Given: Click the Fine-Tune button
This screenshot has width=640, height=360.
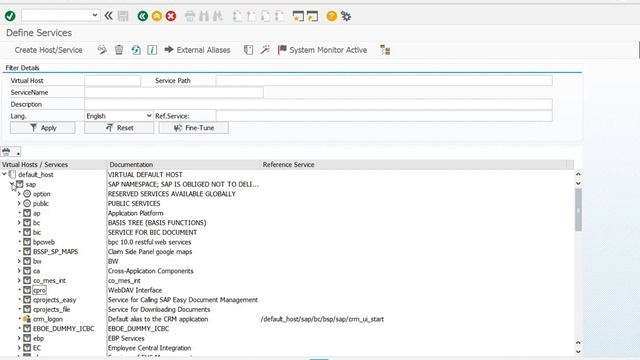Looking at the screenshot, I should pos(194,128).
